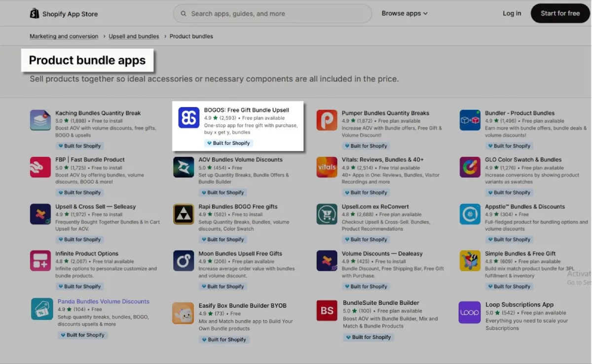Viewport: 592px width, 364px height.
Task: Open AOV Bundles Volume Discounts title
Action: pos(240,160)
